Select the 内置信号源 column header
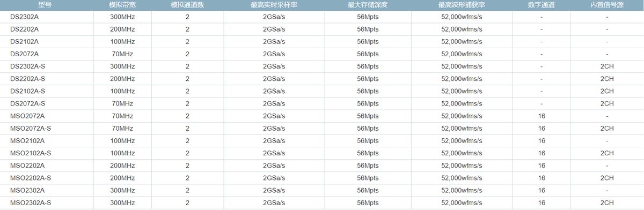 point(607,5)
